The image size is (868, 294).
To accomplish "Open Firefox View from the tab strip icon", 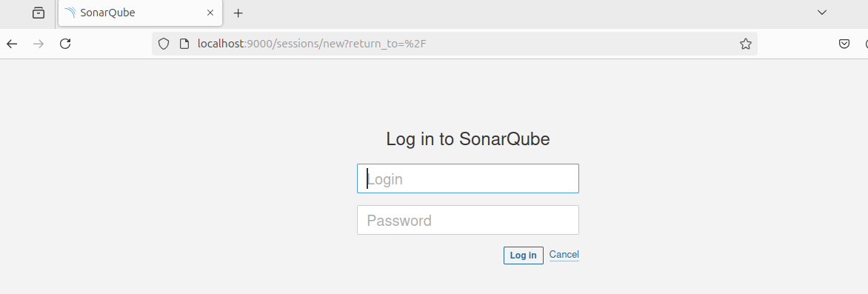I will 39,13.
